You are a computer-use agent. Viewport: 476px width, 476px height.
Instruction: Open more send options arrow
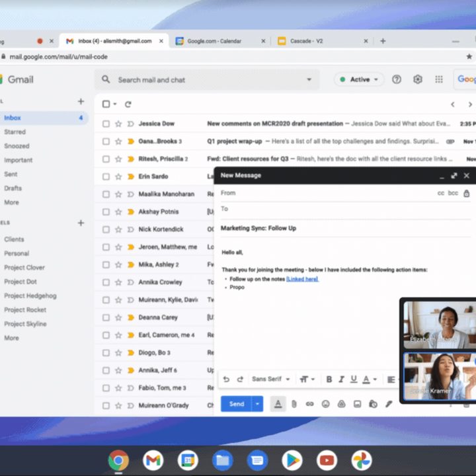coord(257,404)
